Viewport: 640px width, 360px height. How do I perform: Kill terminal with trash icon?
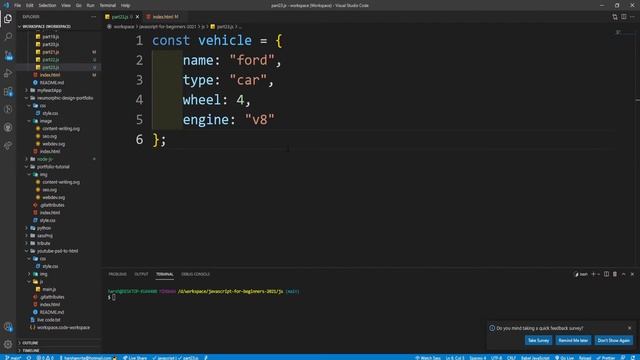tap(615, 274)
